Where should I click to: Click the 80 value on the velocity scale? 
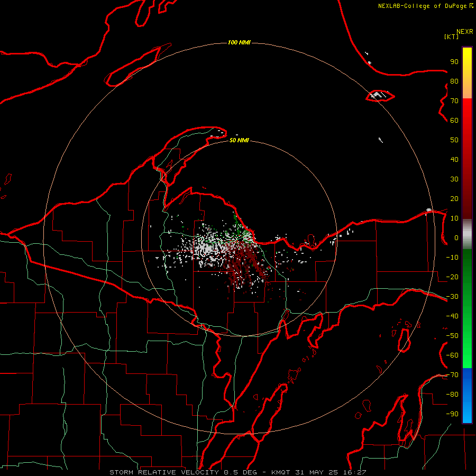pyautogui.click(x=454, y=81)
